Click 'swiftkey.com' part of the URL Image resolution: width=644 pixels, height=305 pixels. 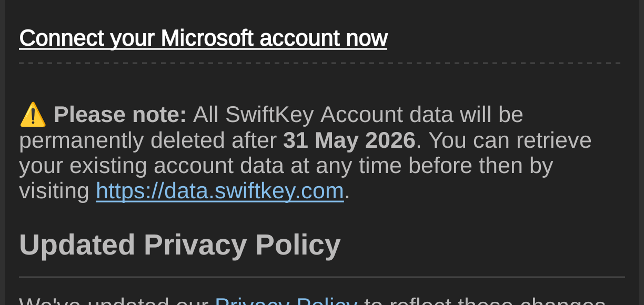pyautogui.click(x=279, y=191)
